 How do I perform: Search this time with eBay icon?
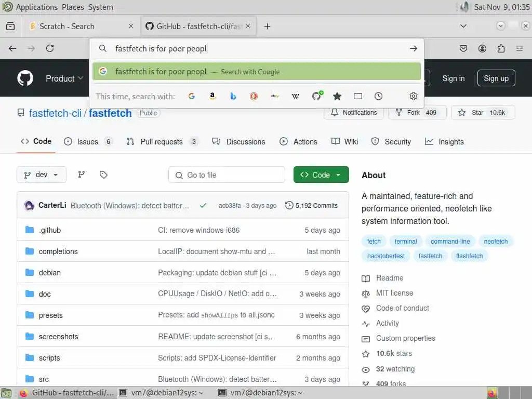tap(275, 96)
